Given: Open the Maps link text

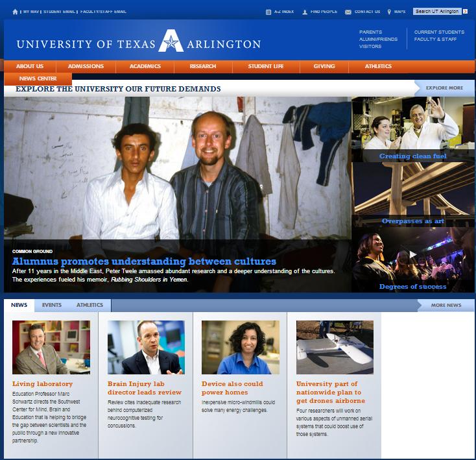Looking at the screenshot, I should coord(400,12).
